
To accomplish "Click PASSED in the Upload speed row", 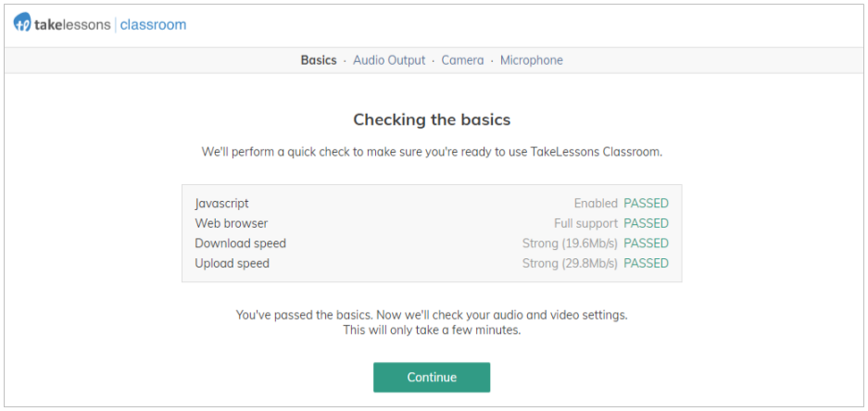I will [646, 263].
